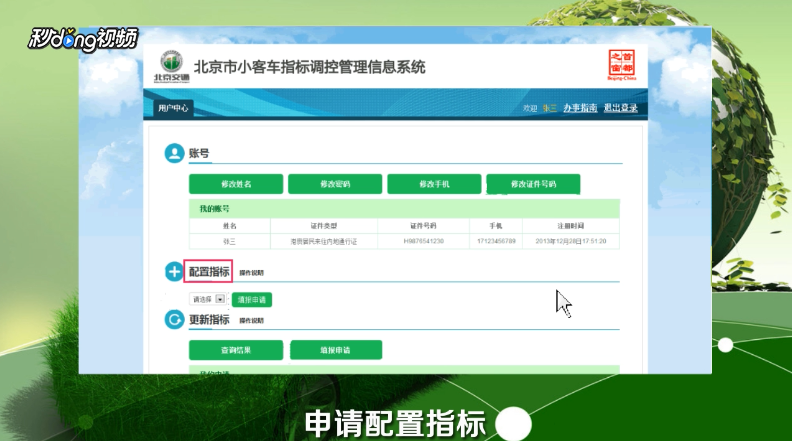The image size is (792, 441).
Task: Click the 姓名 column header
Action: click(230, 226)
